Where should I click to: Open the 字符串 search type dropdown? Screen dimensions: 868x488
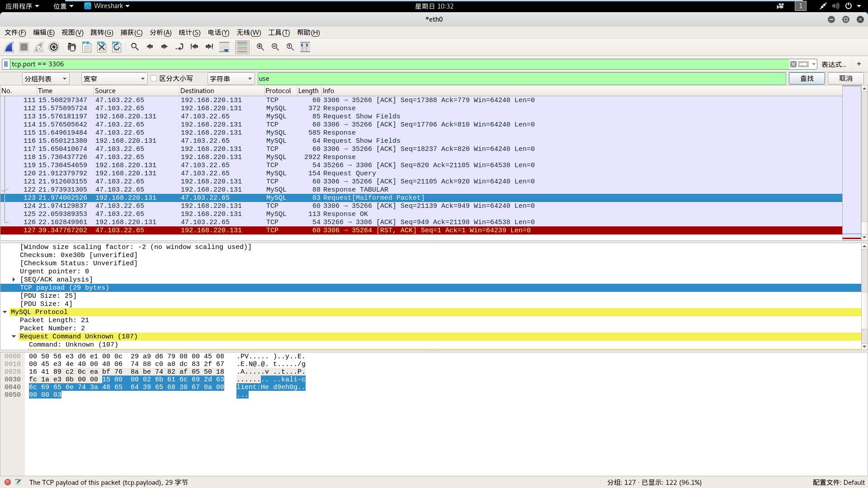click(x=231, y=79)
